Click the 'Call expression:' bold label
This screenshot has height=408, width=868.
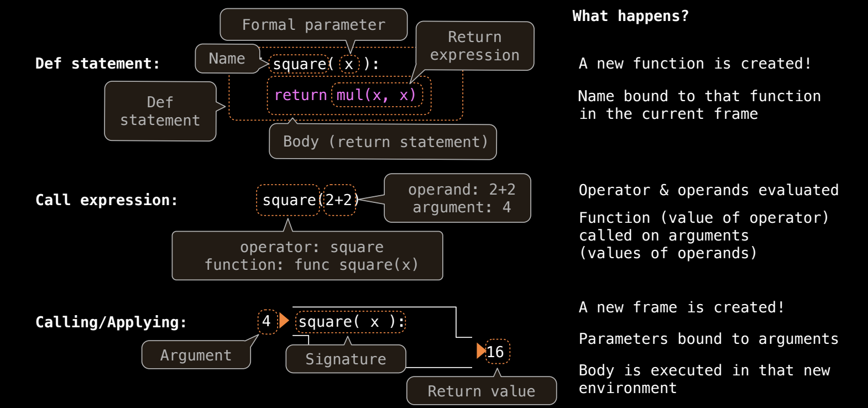click(107, 200)
